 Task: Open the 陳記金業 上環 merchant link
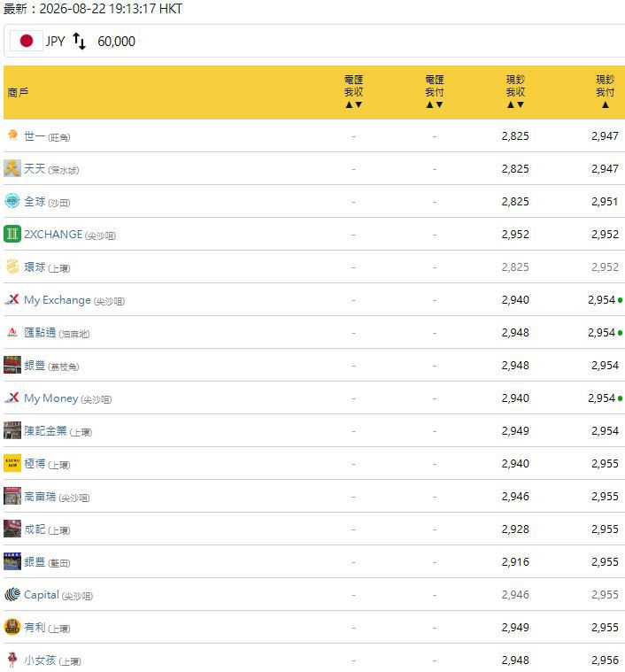58,430
